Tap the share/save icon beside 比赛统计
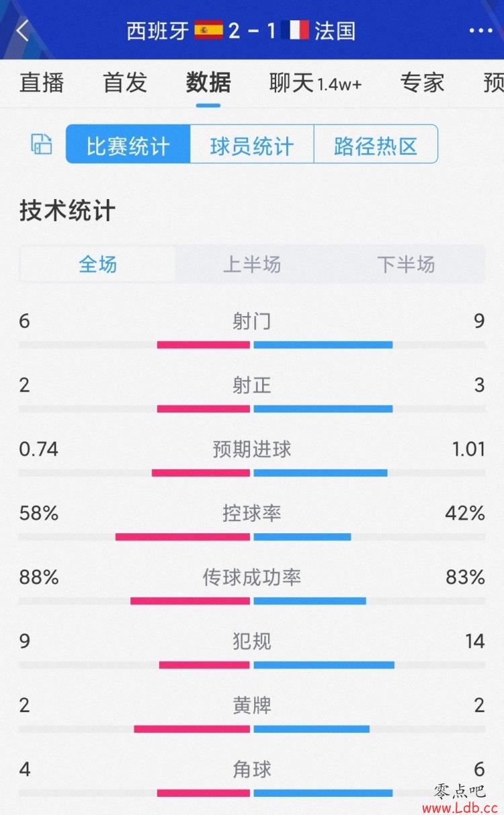The width and height of the screenshot is (504, 815). (42, 144)
